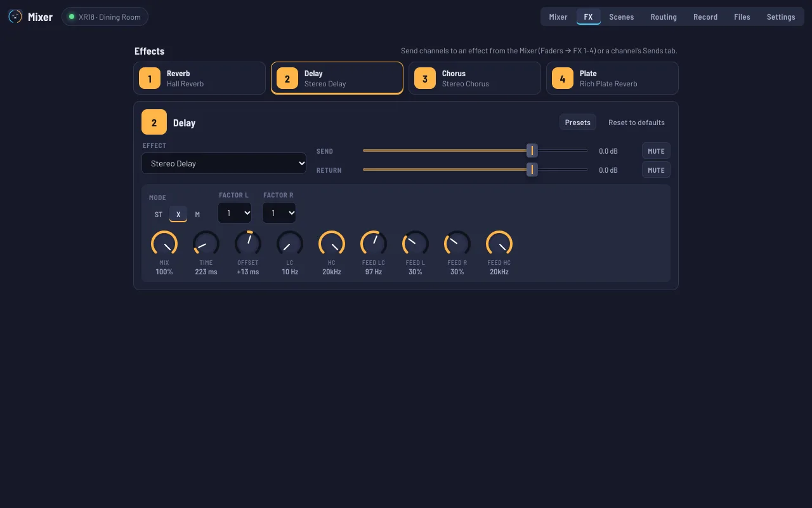Image resolution: width=812 pixels, height=508 pixels.
Task: Click the LC knob
Action: [290, 244]
